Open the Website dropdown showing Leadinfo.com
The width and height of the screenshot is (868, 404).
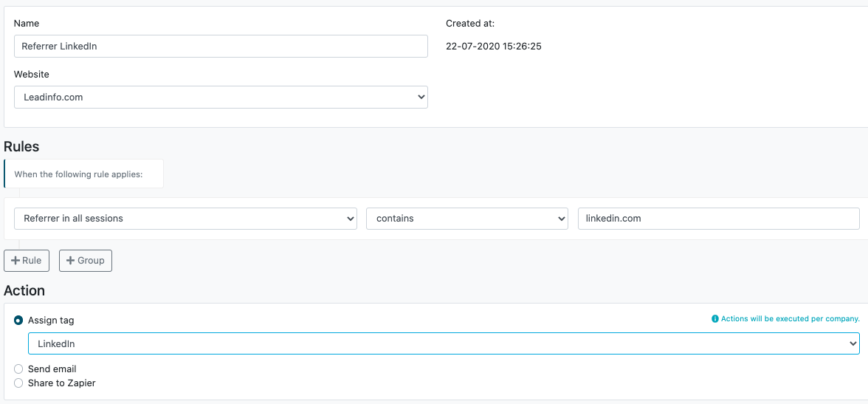[221, 97]
